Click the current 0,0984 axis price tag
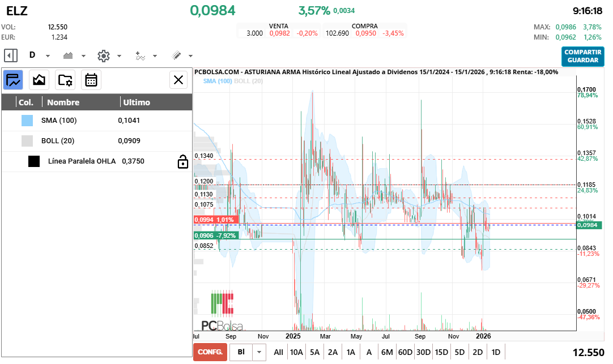 coord(589,225)
